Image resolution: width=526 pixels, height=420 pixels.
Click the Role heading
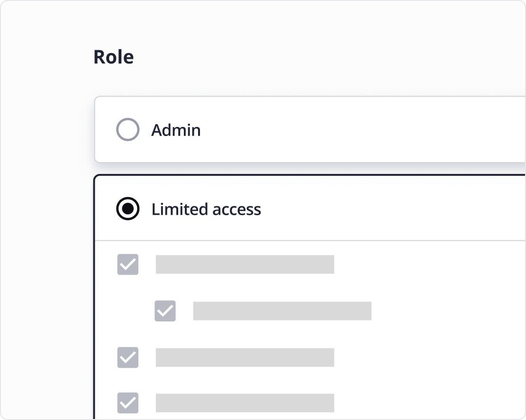[x=113, y=56]
